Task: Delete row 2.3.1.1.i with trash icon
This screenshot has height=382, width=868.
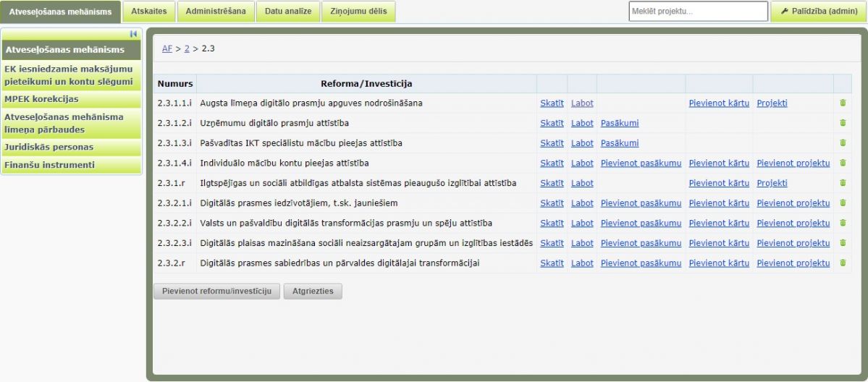Action: [843, 103]
